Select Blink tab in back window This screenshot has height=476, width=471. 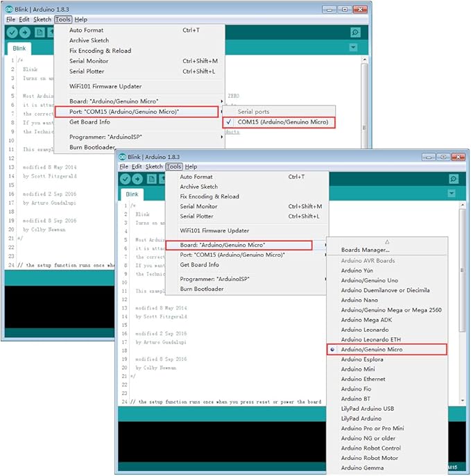click(19, 49)
